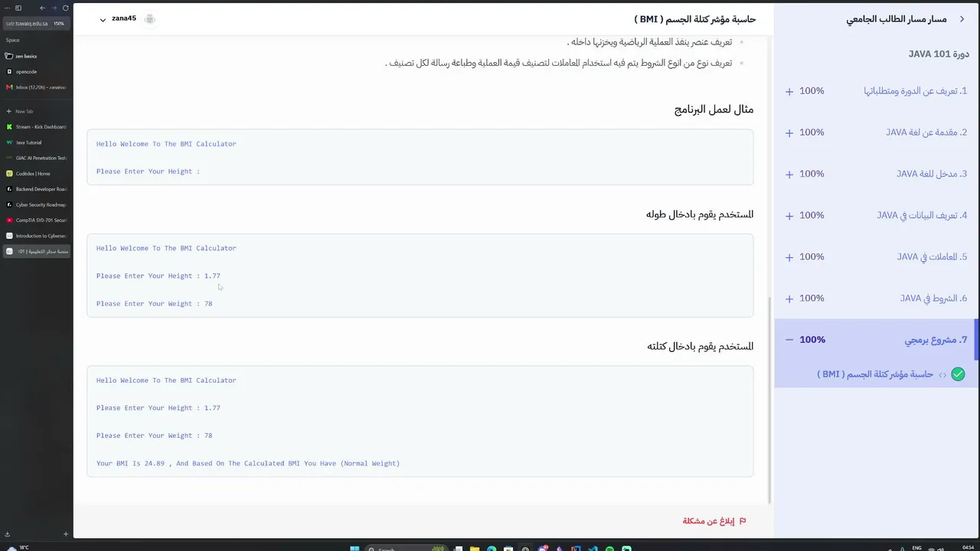Open the browser three-dots menu

[7, 8]
